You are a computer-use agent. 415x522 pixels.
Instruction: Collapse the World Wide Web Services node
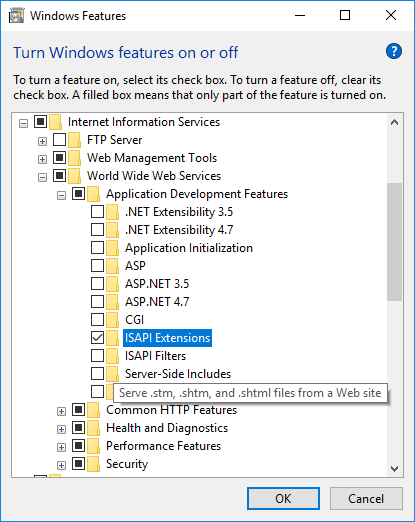click(x=42, y=178)
